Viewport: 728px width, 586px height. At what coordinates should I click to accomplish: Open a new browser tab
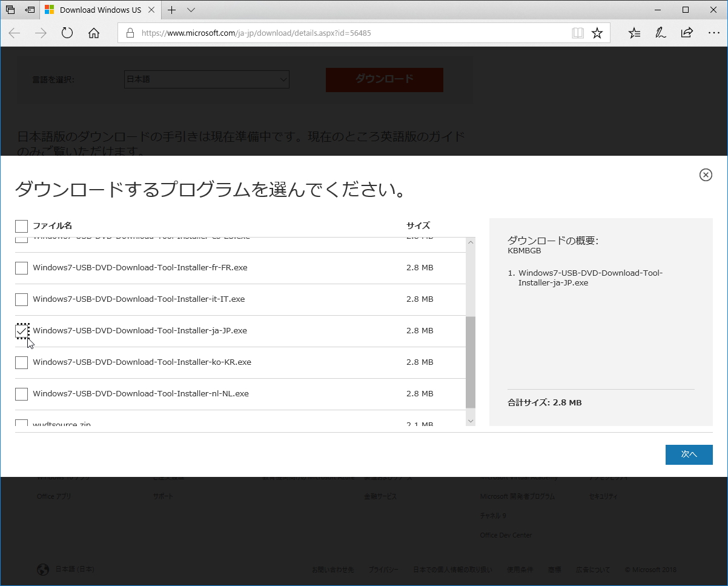pos(172,10)
